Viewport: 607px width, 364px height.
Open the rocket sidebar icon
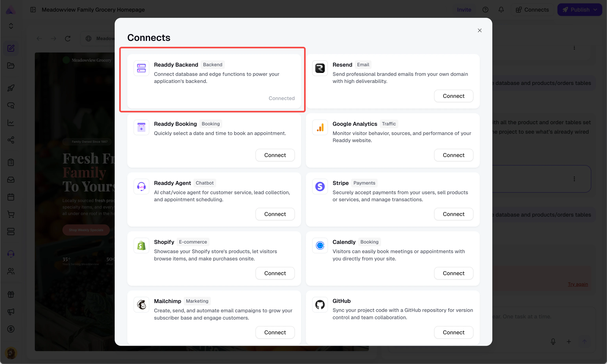click(x=11, y=88)
